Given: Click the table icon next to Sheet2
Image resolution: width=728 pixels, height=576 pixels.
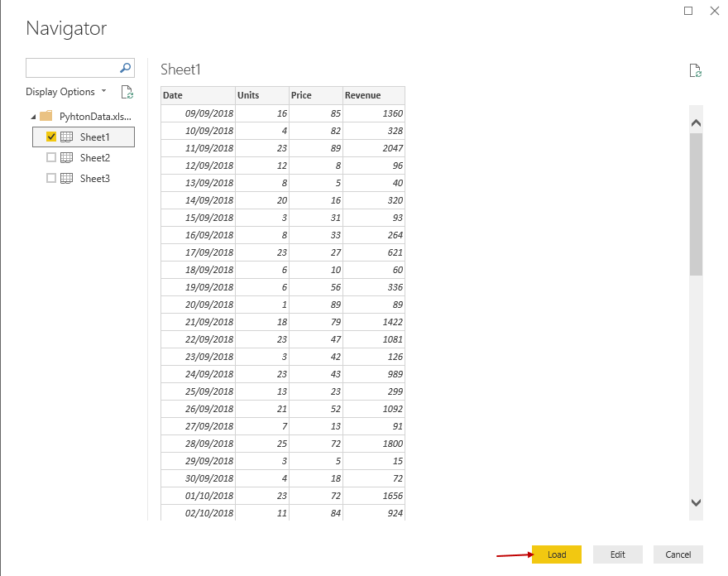Looking at the screenshot, I should click(67, 157).
